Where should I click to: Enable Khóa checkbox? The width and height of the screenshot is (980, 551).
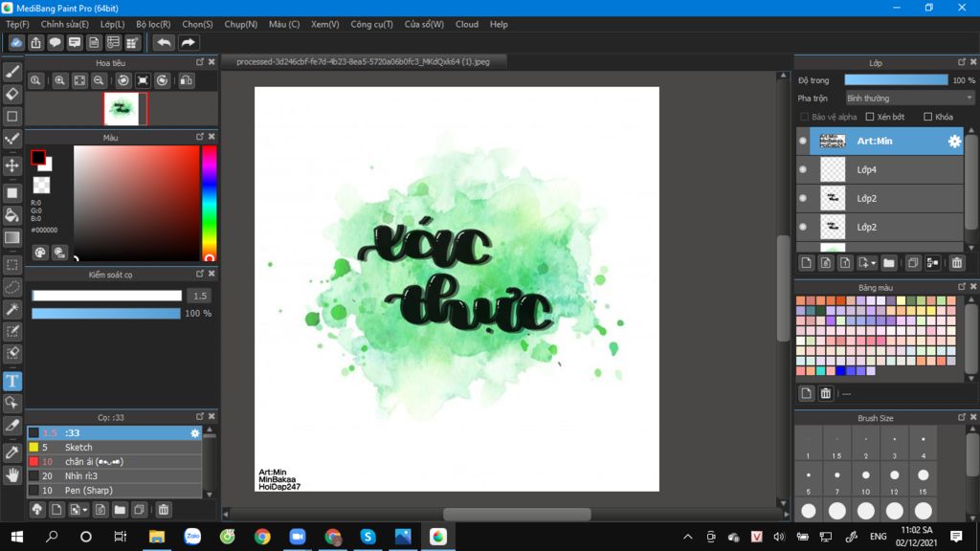(927, 117)
